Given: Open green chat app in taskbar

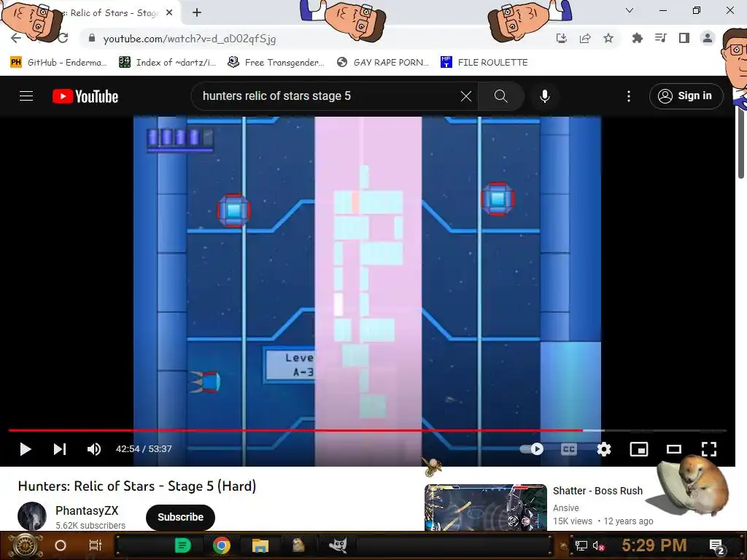Looking at the screenshot, I should [182, 545].
